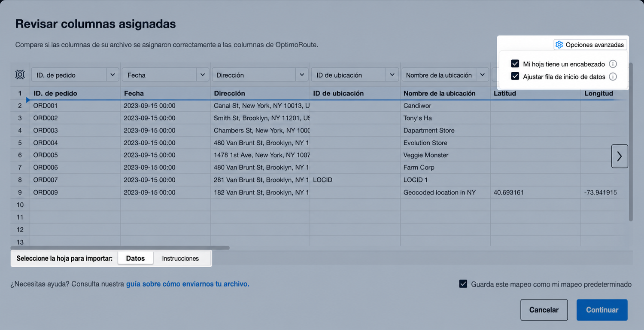Open Opciones avanzadas button

point(590,45)
